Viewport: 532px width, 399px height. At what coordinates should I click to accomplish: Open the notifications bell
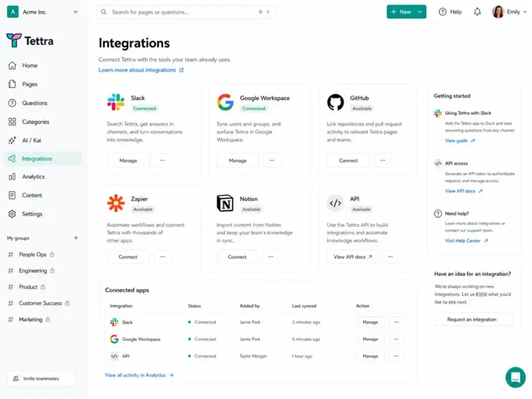point(477,12)
